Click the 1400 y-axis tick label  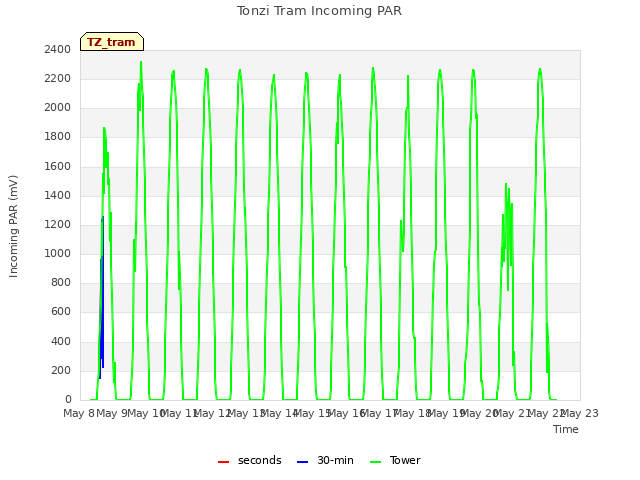(x=58, y=195)
